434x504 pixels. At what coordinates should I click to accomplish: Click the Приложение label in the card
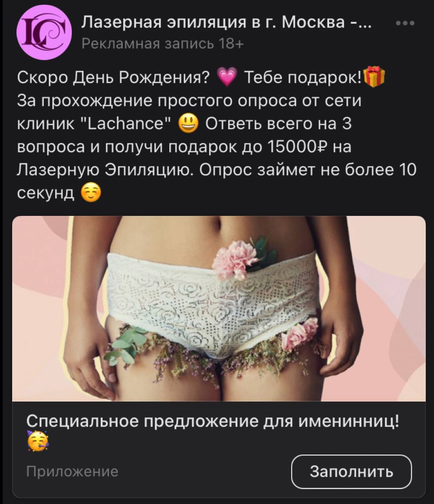click(72, 471)
